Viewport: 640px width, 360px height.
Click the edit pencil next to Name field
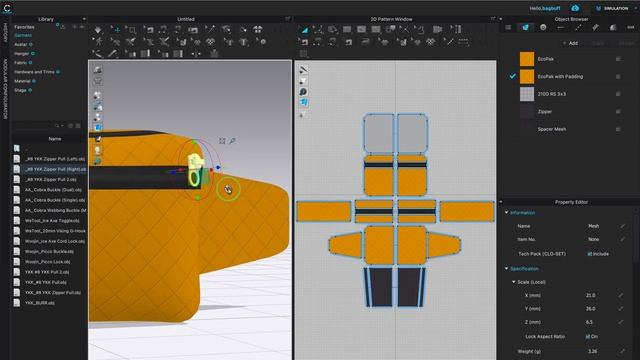click(x=622, y=226)
